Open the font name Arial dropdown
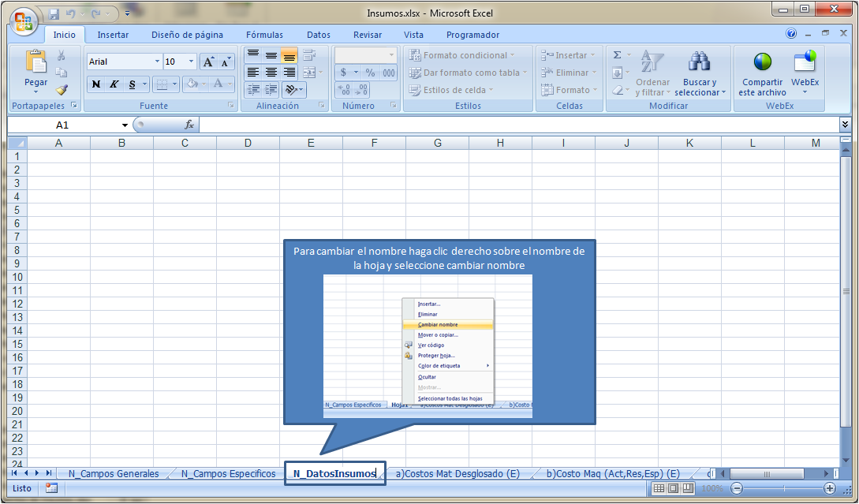Viewport: 859px width, 504px height. pyautogui.click(x=157, y=62)
